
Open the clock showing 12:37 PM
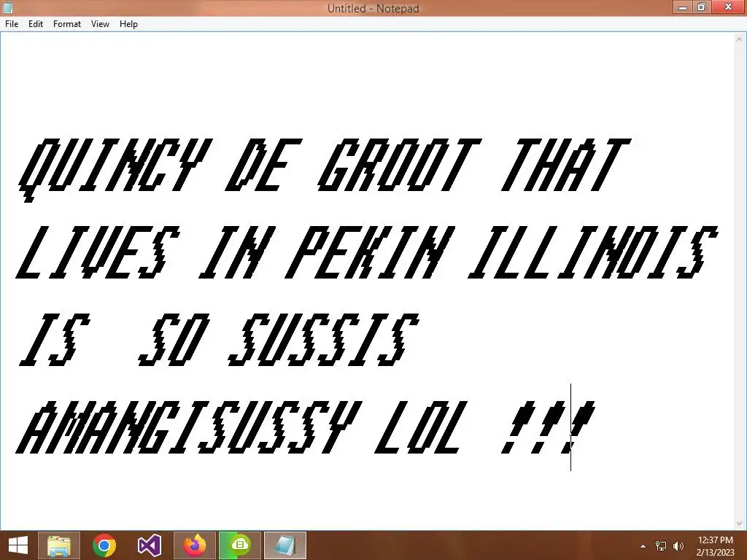tap(715, 545)
